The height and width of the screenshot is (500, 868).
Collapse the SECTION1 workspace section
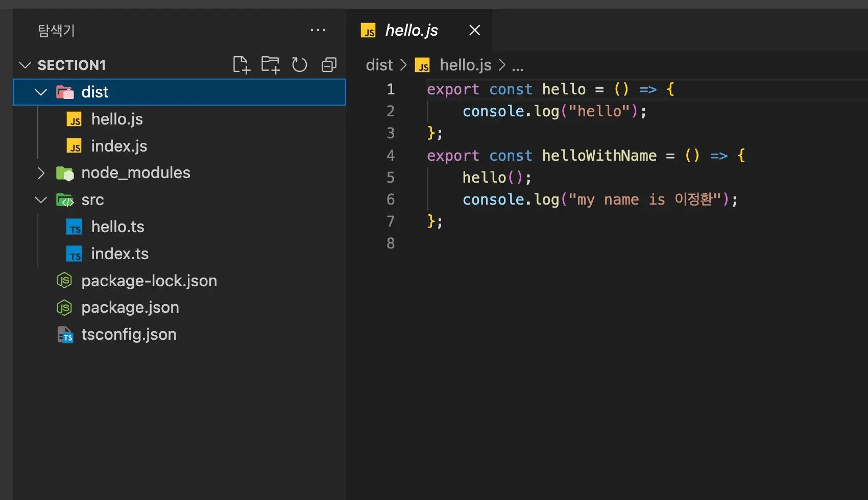click(25, 65)
